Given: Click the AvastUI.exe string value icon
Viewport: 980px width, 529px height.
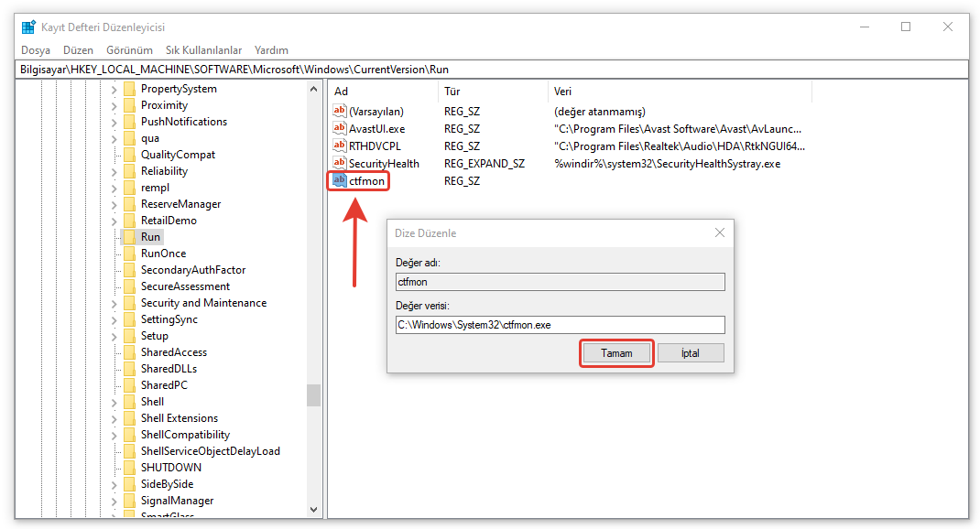Looking at the screenshot, I should click(340, 129).
